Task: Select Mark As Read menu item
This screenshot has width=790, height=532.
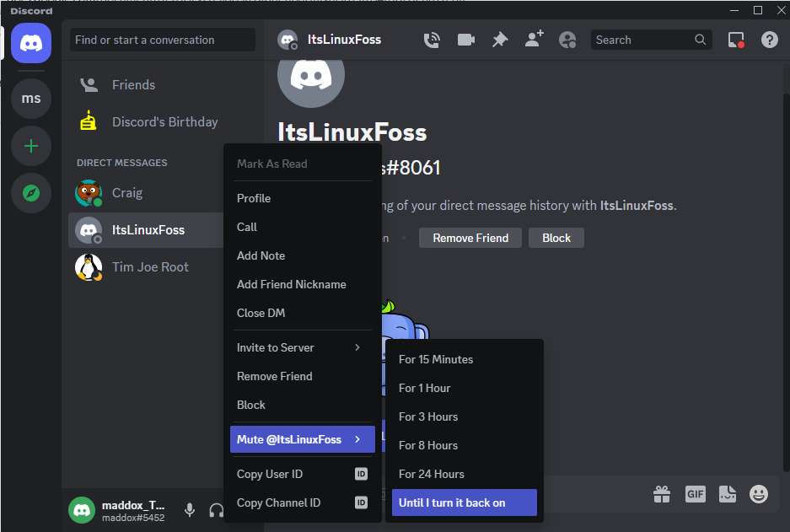Action: pyautogui.click(x=303, y=164)
